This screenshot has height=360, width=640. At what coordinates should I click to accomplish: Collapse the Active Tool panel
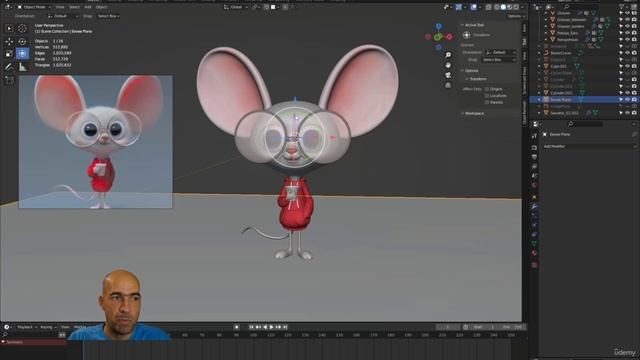coord(474,25)
